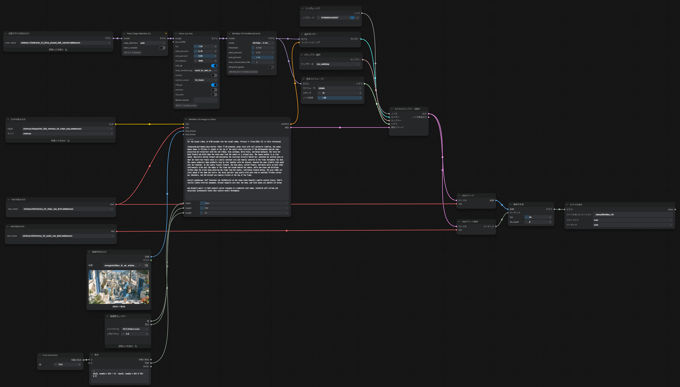Image resolution: width=680 pixels, height=387 pixels.
Task: Click the button at bottom of Sage Attention node
Action: (132, 52)
